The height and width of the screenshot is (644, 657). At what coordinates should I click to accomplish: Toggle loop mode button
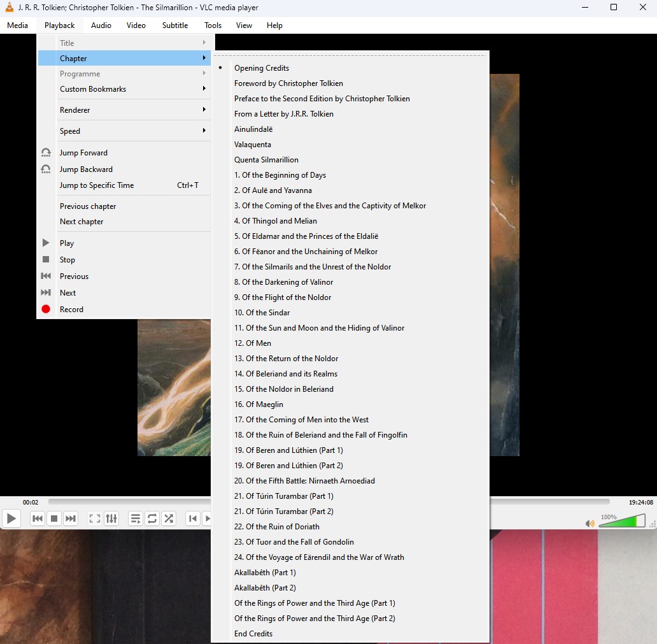(152, 519)
